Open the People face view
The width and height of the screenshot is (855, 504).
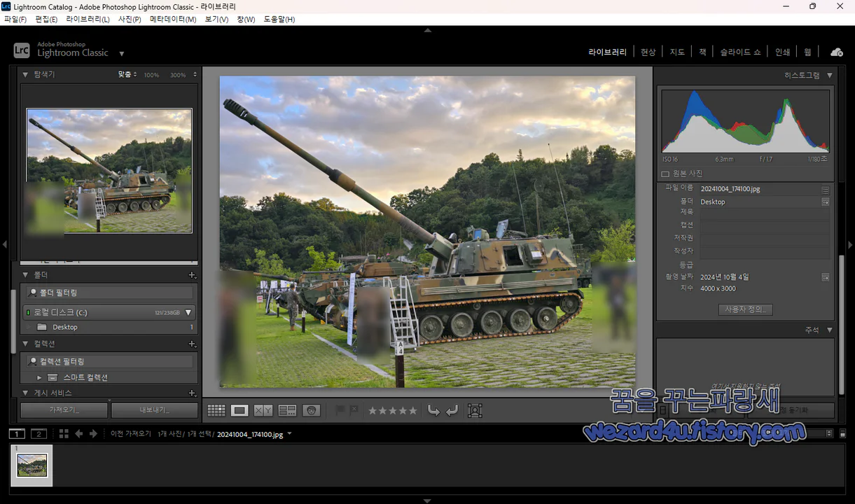coord(312,411)
